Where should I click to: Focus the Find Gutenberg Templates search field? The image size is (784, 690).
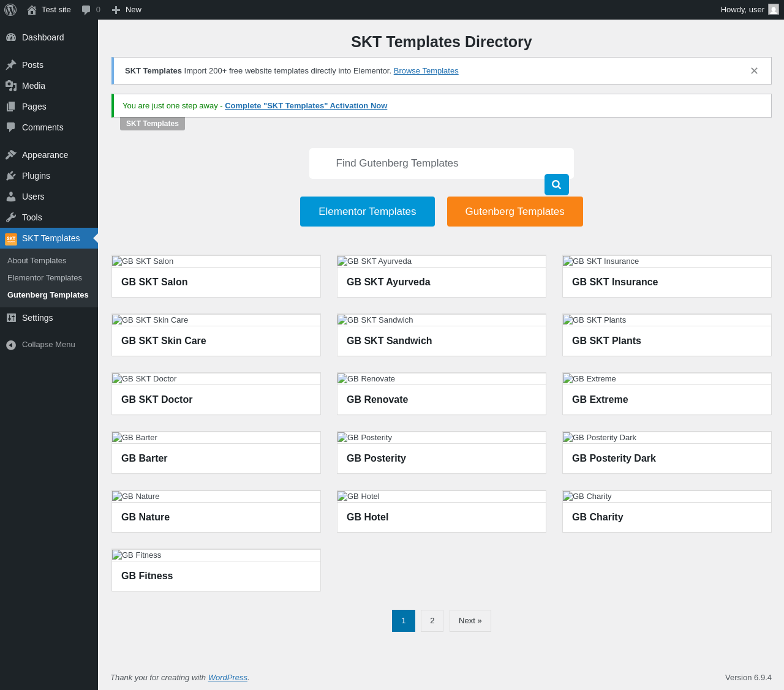coord(442,163)
